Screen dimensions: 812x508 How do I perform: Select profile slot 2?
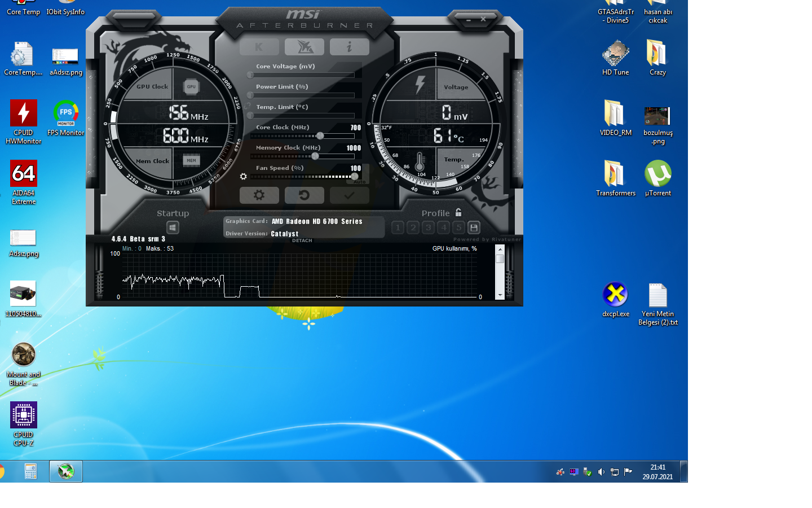coord(413,227)
